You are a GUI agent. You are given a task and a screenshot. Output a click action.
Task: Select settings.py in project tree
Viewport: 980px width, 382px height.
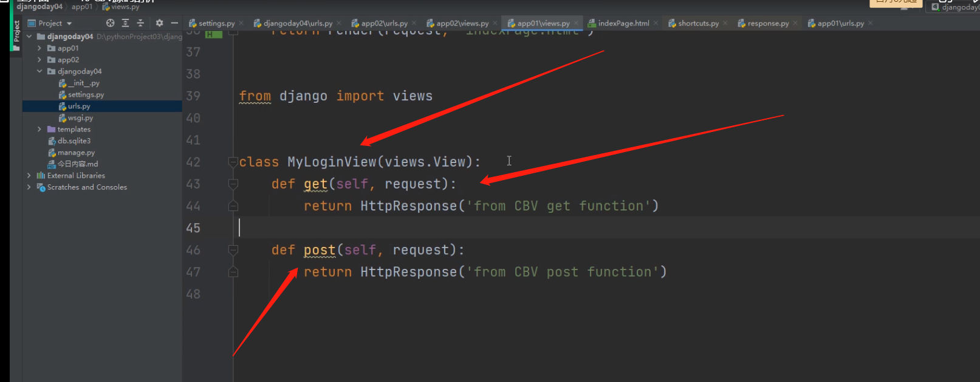[81, 94]
